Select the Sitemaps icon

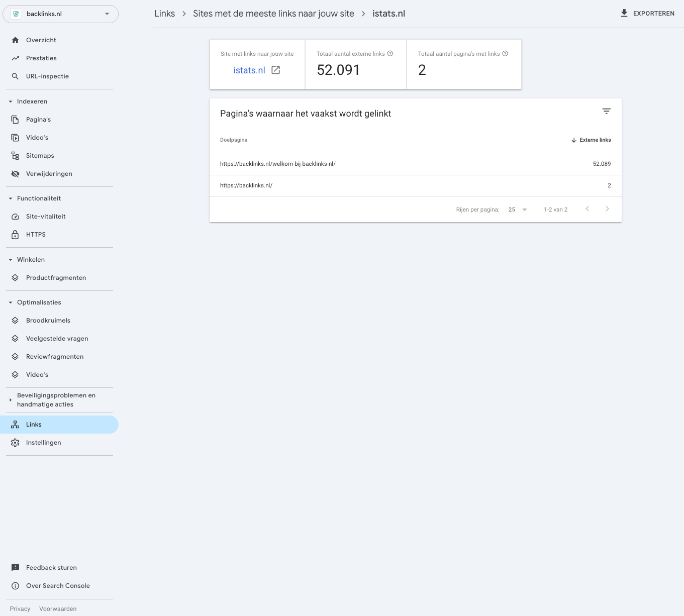(x=16, y=155)
